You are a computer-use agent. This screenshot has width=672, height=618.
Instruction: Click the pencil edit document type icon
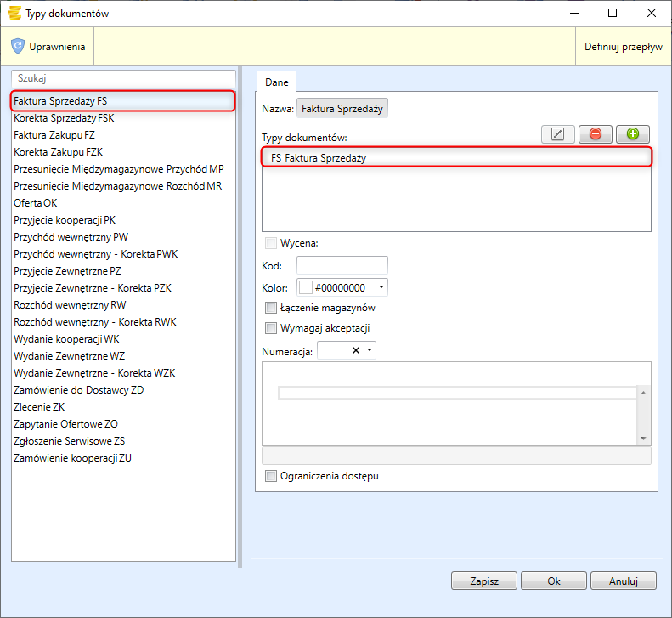point(557,134)
